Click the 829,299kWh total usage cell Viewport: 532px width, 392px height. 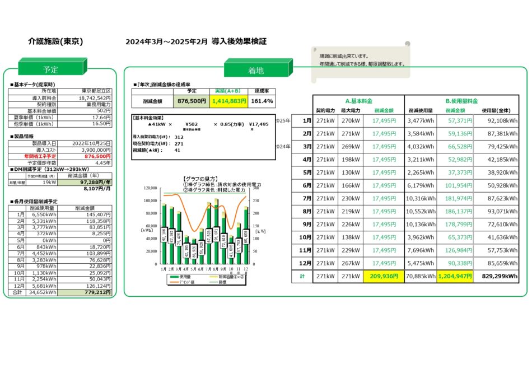(499, 276)
